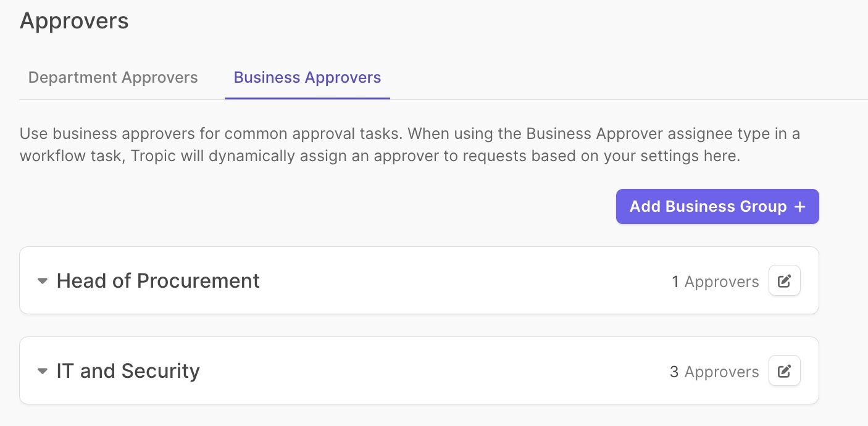Click the Approvers page heading
Viewport: 868px width, 426px height.
(74, 21)
